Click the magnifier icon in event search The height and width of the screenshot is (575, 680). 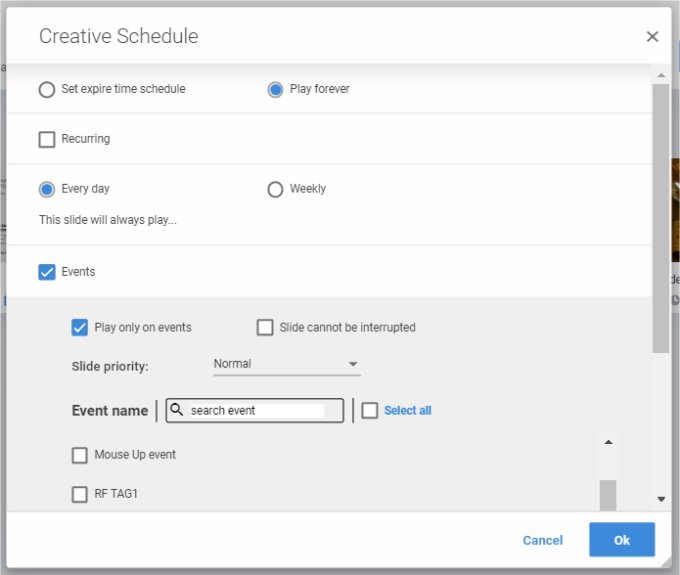coord(177,409)
